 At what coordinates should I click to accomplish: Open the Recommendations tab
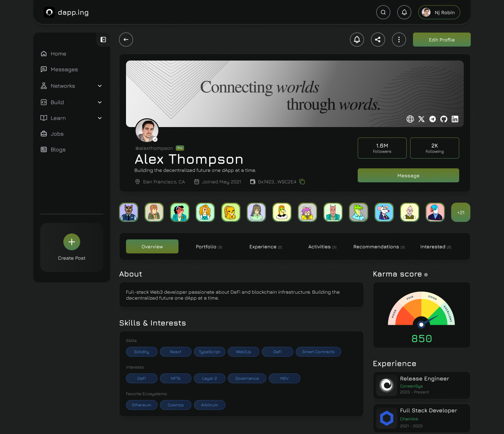(379, 247)
